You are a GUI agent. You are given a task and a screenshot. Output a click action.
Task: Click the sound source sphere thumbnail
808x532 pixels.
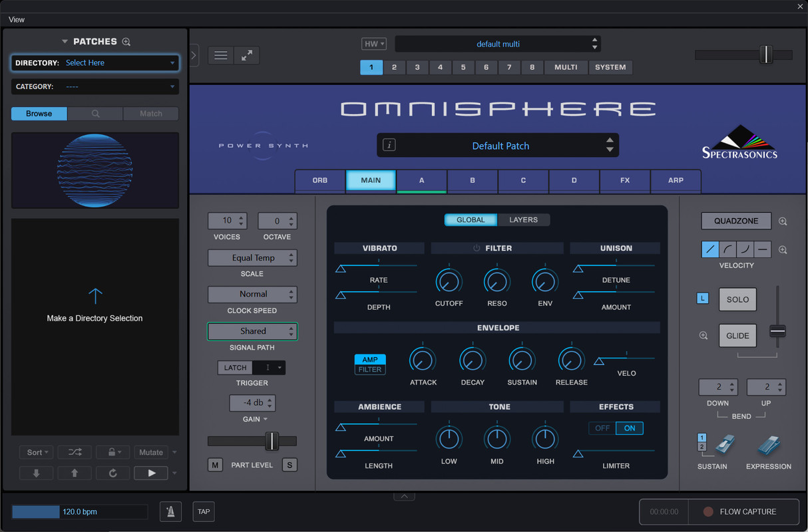(95, 170)
